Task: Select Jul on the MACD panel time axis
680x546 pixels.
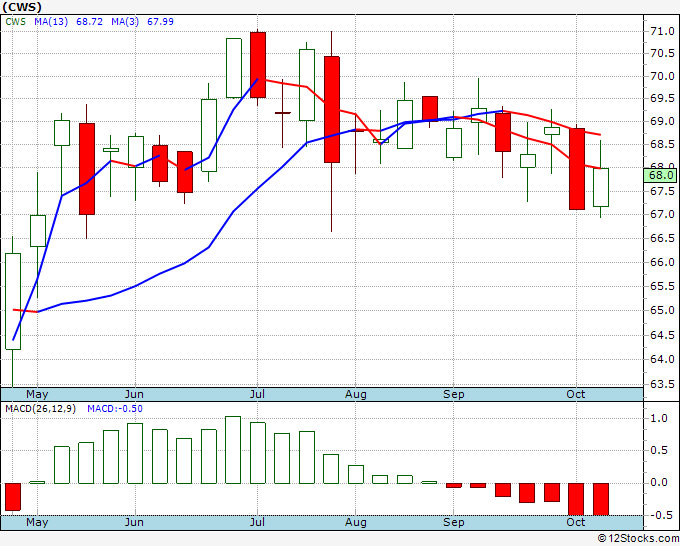Action: tap(258, 522)
